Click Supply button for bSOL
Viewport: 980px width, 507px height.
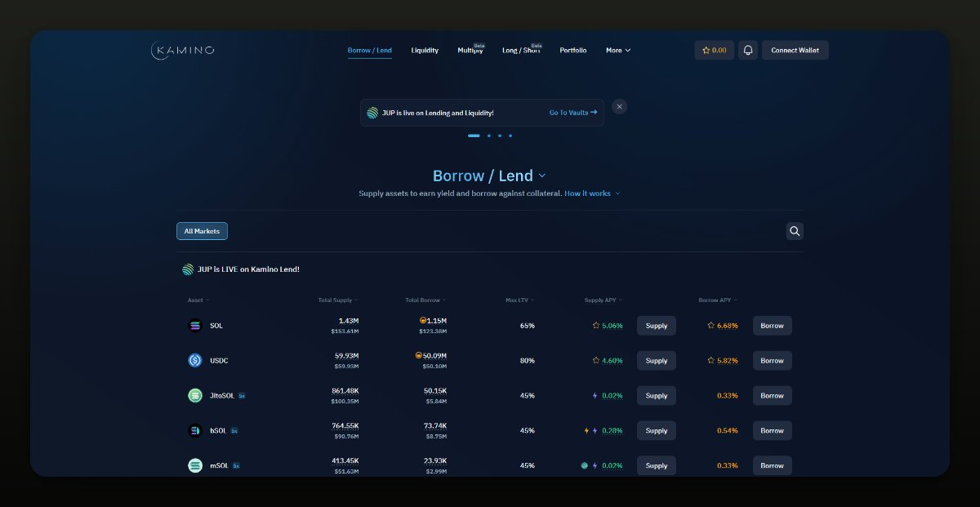657,431
